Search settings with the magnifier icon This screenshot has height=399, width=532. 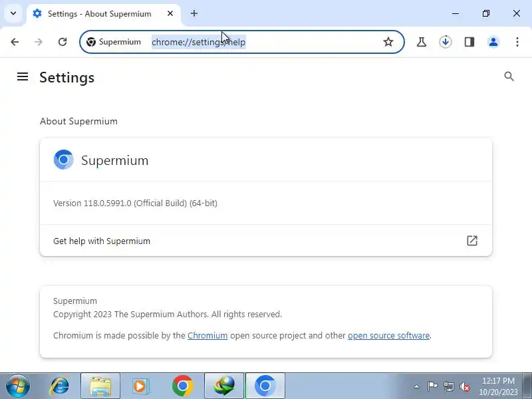click(509, 76)
